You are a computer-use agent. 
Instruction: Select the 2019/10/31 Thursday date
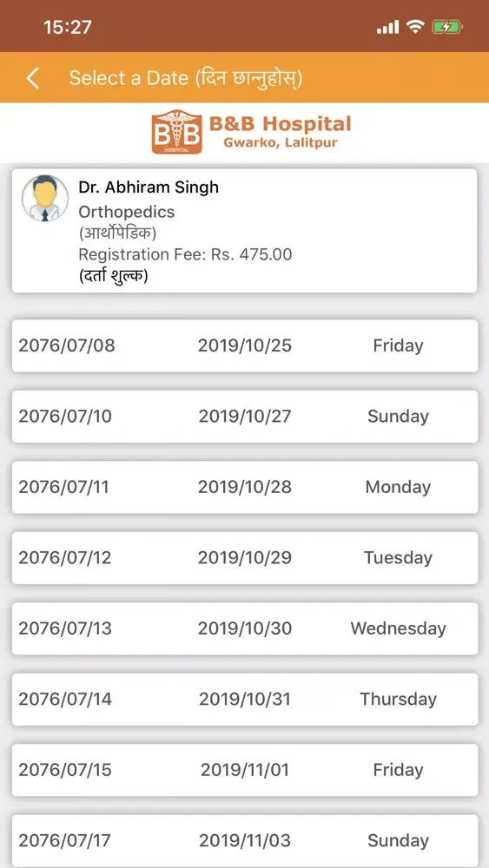click(245, 699)
